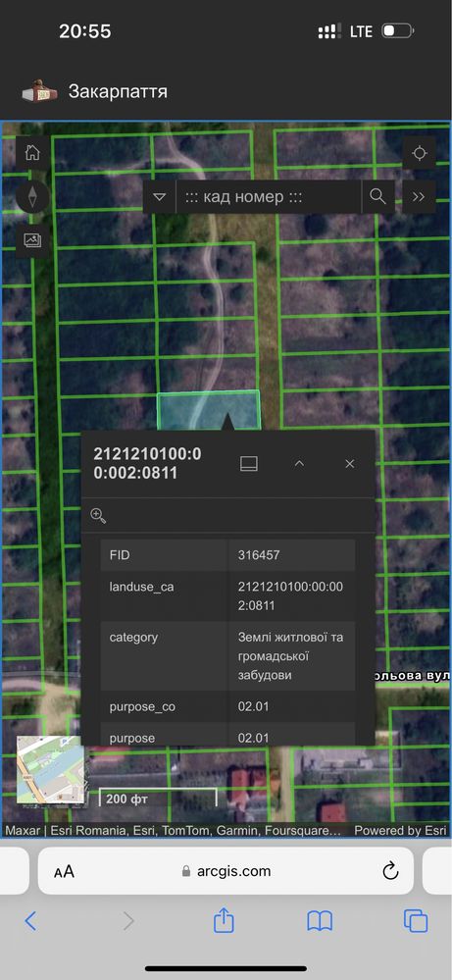Collapse the popup with the up chevron
Screen dimensions: 452x980
pos(299,464)
